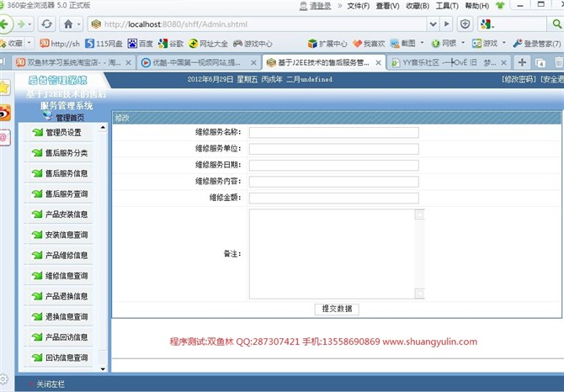Open the 工具(T) menu
Screen dimensions: 564x392
pyautogui.click(x=447, y=6)
